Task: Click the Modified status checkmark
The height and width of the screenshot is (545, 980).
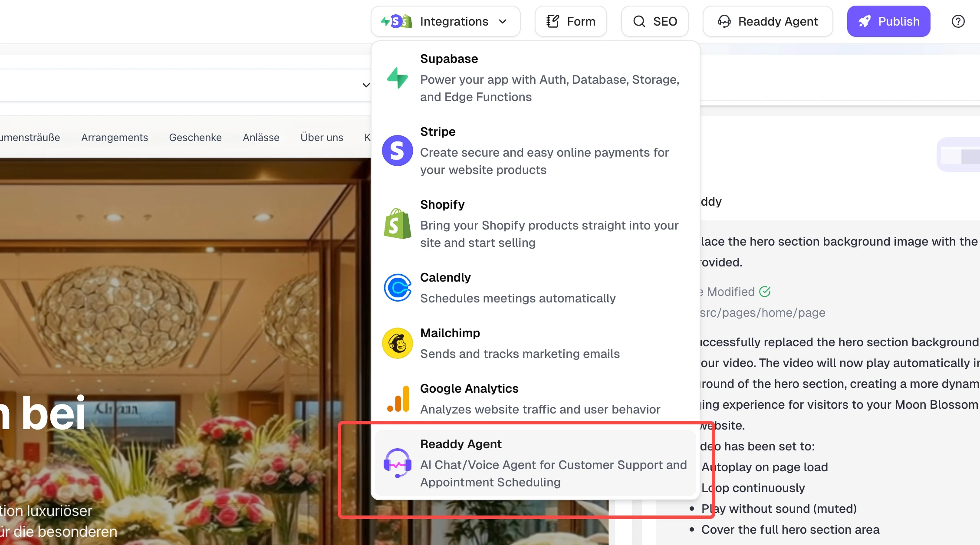Action: tap(765, 292)
